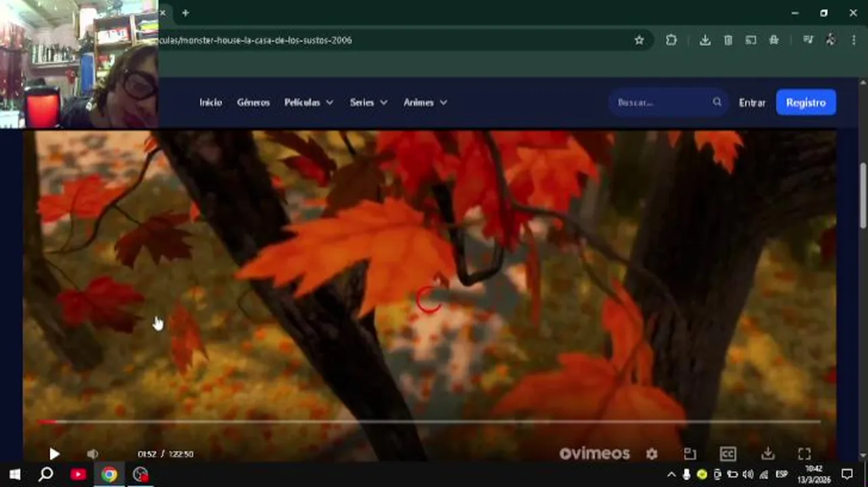The width and height of the screenshot is (868, 487).
Task: Open the system volume tray icon
Action: (x=748, y=474)
